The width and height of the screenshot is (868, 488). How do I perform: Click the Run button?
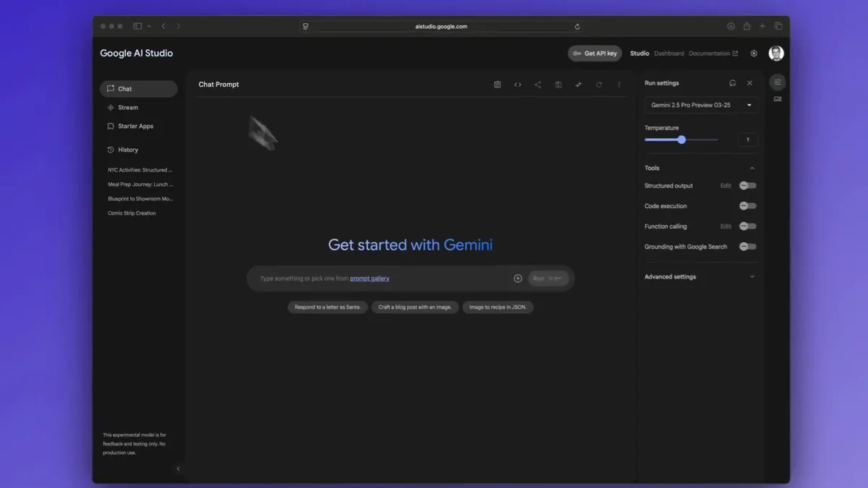pos(548,278)
